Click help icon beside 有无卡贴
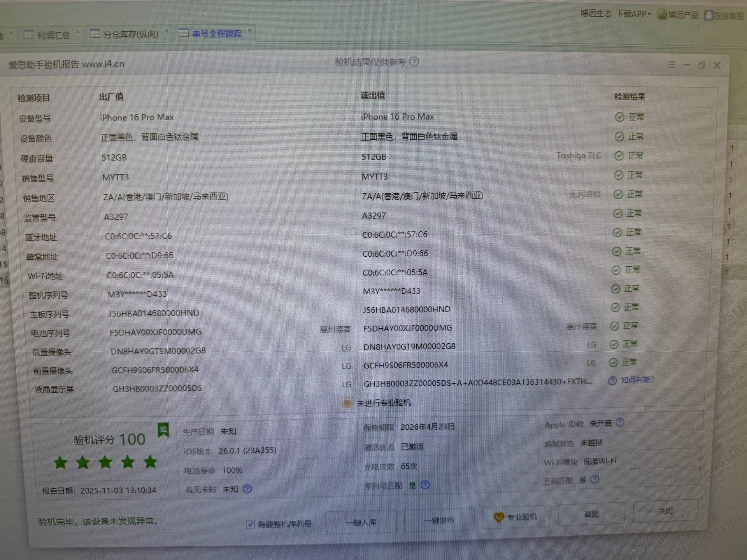 pos(247,488)
